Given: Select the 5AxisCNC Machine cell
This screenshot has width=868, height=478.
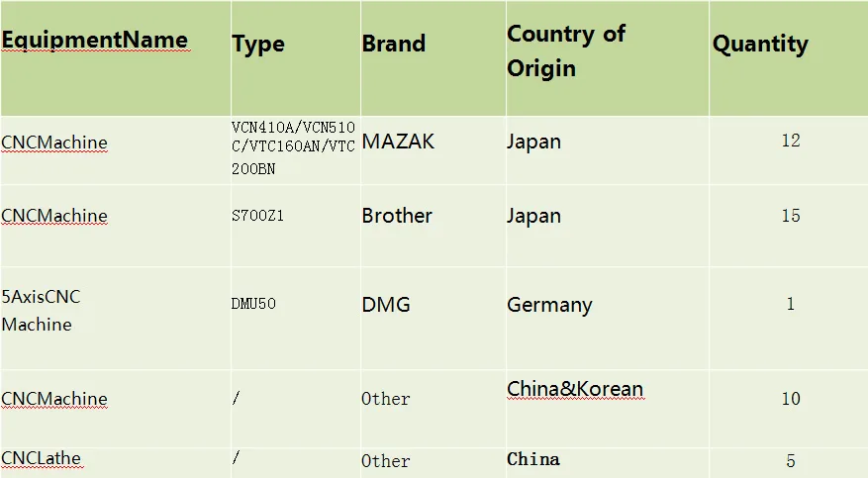Looking at the screenshot, I should [x=42, y=310].
